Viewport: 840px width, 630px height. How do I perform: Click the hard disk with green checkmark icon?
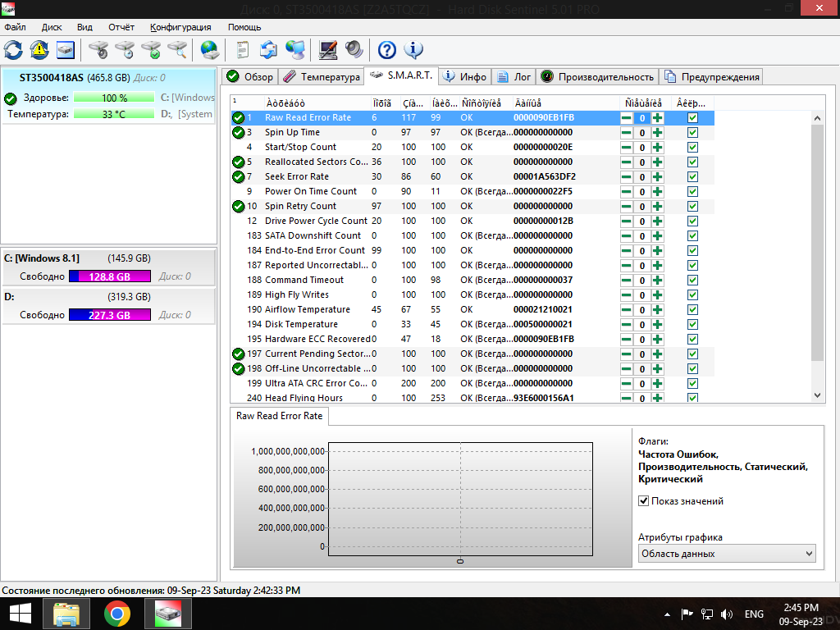[x=151, y=50]
